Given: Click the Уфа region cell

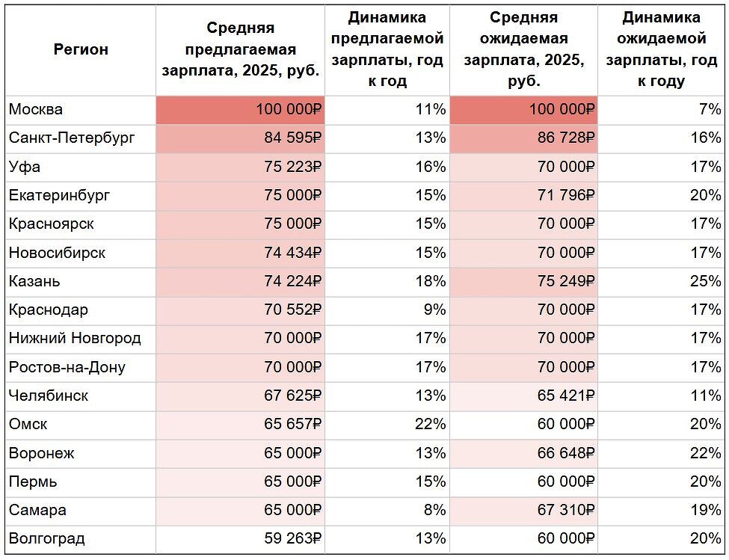Looking at the screenshot, I should coord(81,167).
